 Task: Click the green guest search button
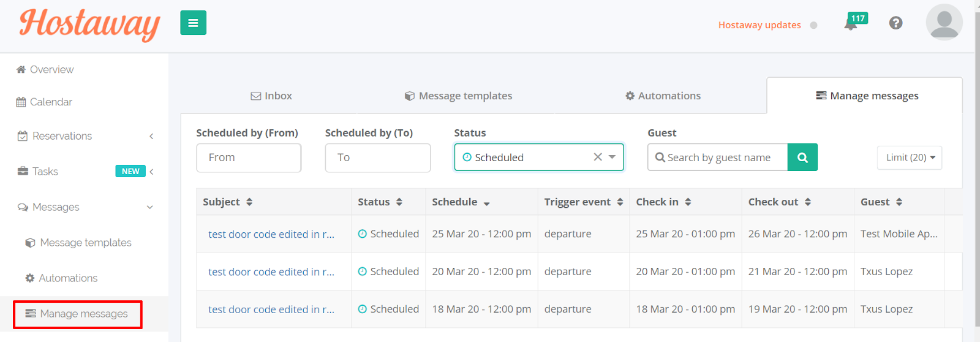pos(802,158)
